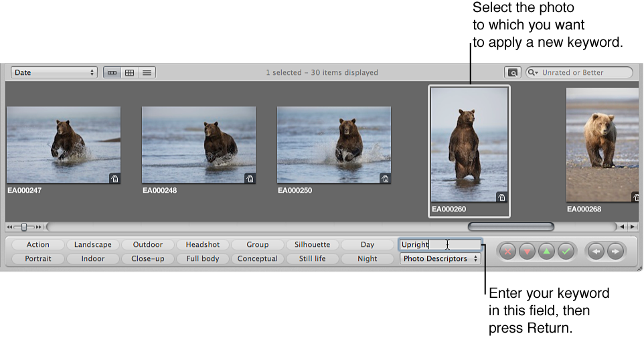Apply the Still life keyword
The width and height of the screenshot is (644, 340).
coord(312,259)
